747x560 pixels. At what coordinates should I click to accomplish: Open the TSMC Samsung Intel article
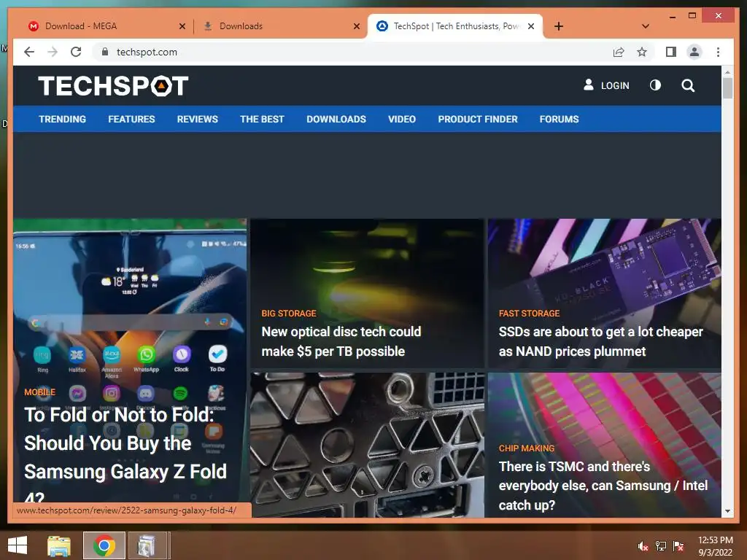[603, 485]
